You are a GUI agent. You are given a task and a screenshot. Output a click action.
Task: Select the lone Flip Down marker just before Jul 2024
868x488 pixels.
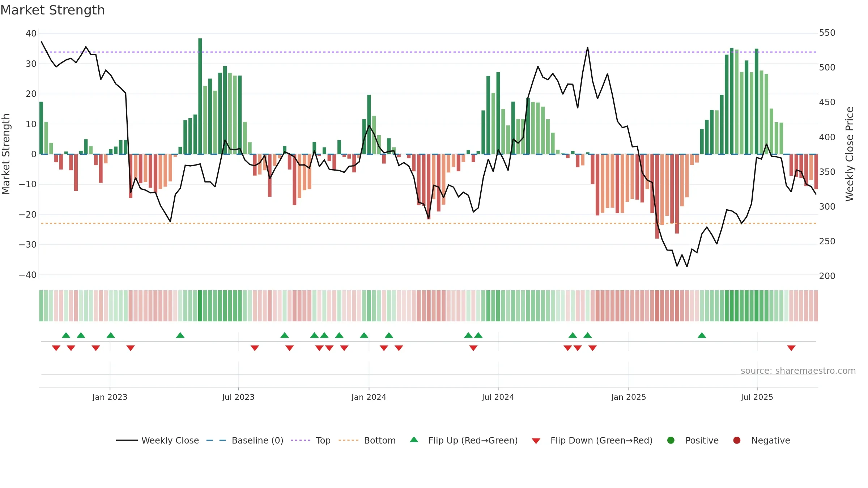coord(473,348)
